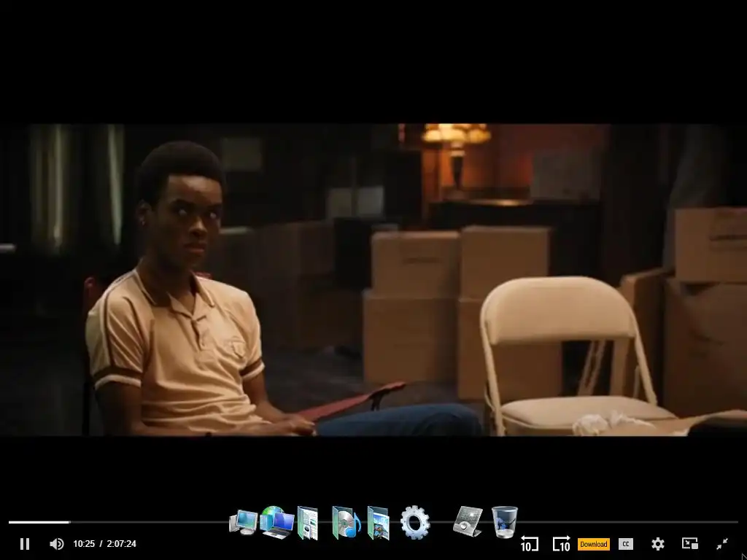
Task: Click the yellow Download button
Action: pos(594,544)
